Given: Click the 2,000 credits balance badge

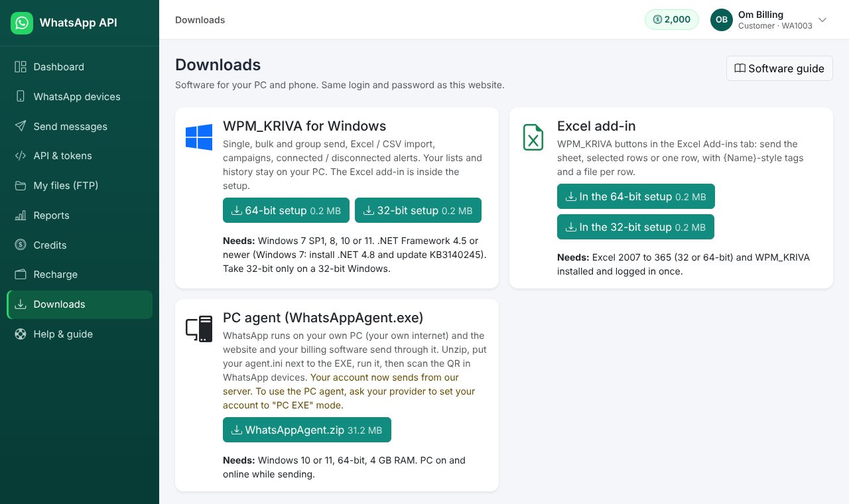Looking at the screenshot, I should point(672,19).
